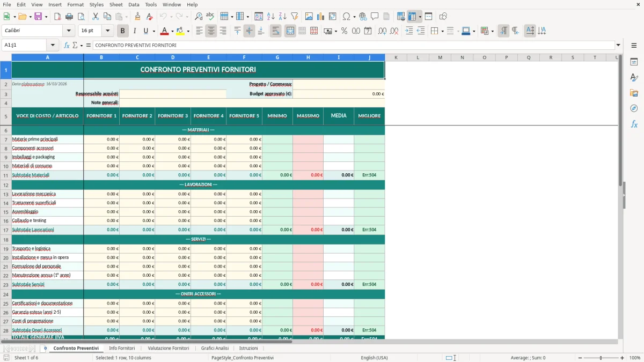Click the Clone Formatting paintbrush icon

pyautogui.click(x=138, y=17)
